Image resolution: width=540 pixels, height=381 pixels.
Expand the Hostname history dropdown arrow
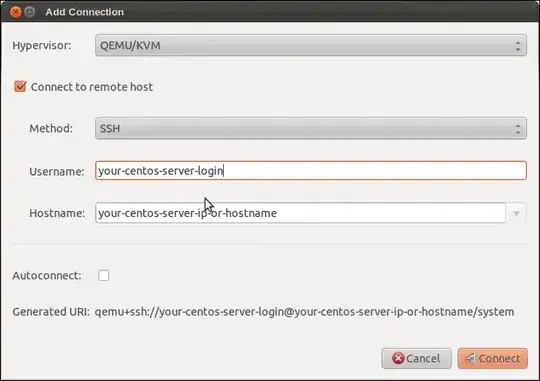click(516, 213)
